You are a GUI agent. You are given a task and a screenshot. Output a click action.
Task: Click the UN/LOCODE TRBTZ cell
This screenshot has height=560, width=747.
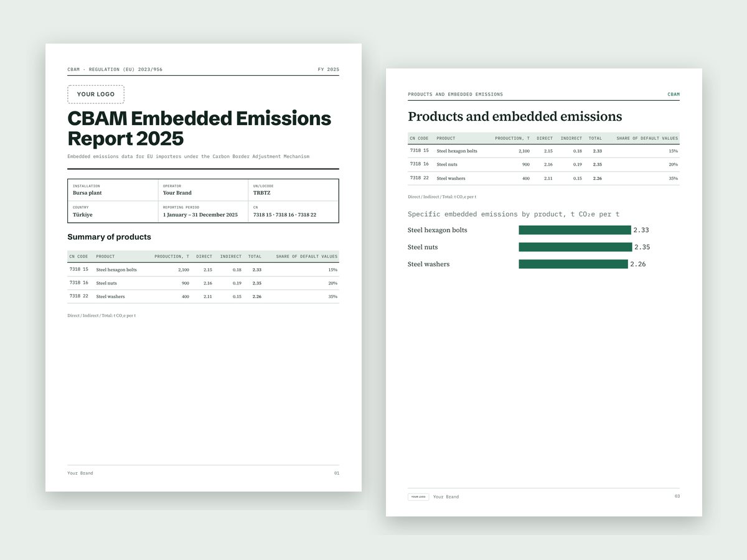pos(293,190)
